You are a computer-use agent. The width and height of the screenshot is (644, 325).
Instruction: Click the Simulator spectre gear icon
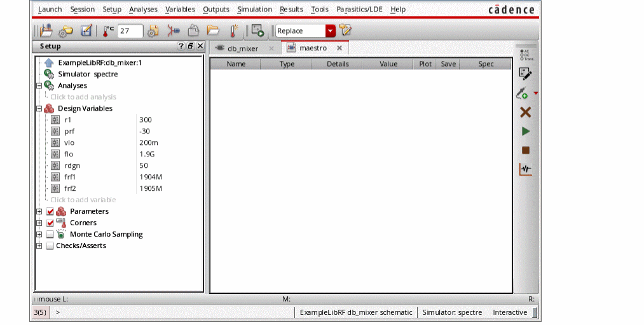click(49, 74)
